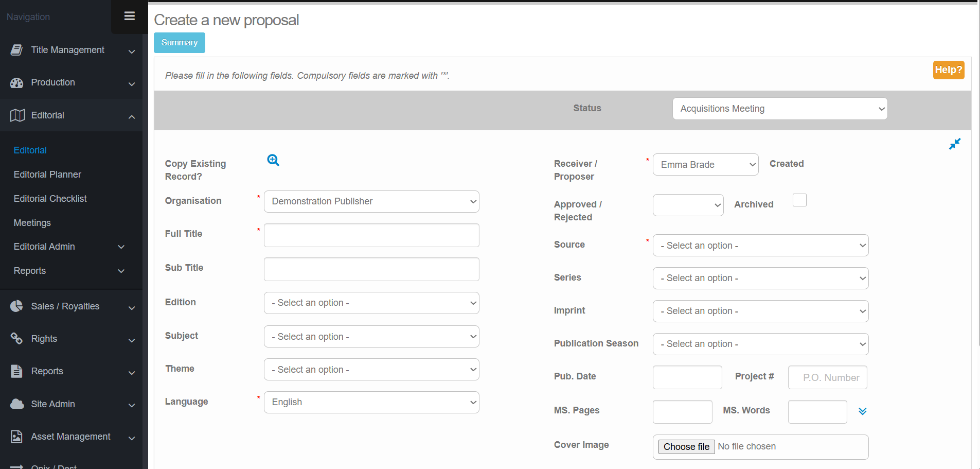Click the Summary button
This screenshot has width=980, height=469.
(x=179, y=43)
